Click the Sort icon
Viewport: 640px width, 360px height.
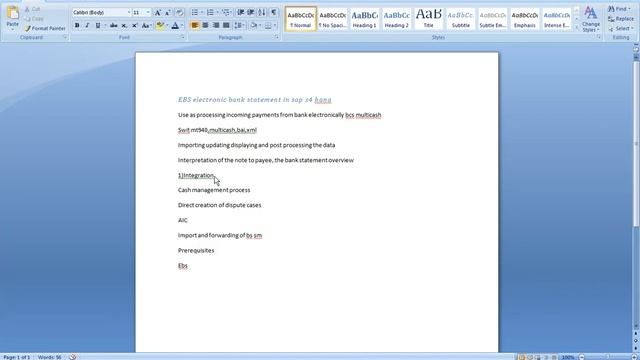click(262, 13)
